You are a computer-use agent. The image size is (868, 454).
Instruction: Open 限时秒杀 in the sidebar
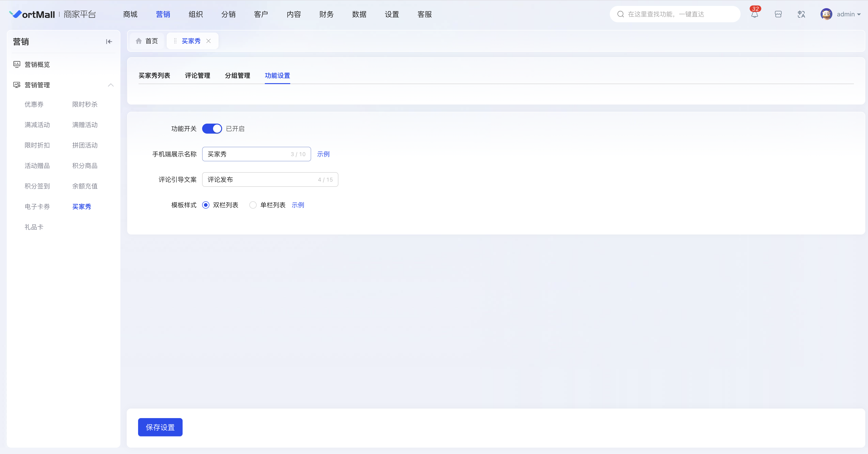click(x=84, y=104)
